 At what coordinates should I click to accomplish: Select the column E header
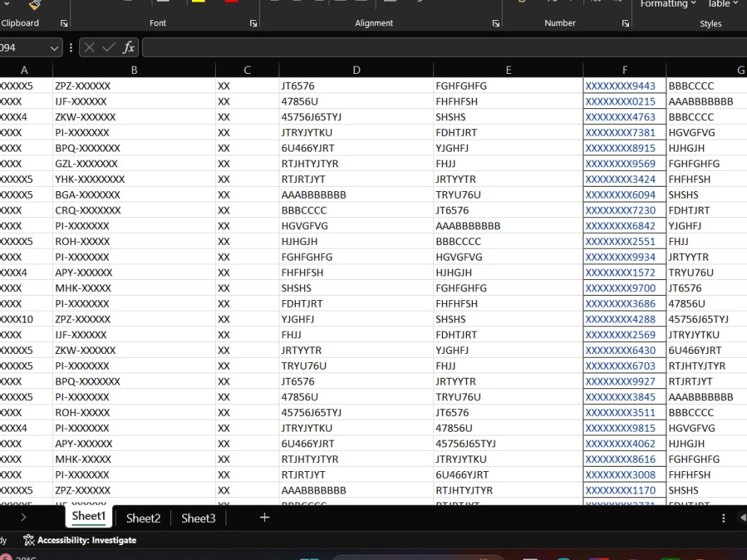click(x=508, y=70)
